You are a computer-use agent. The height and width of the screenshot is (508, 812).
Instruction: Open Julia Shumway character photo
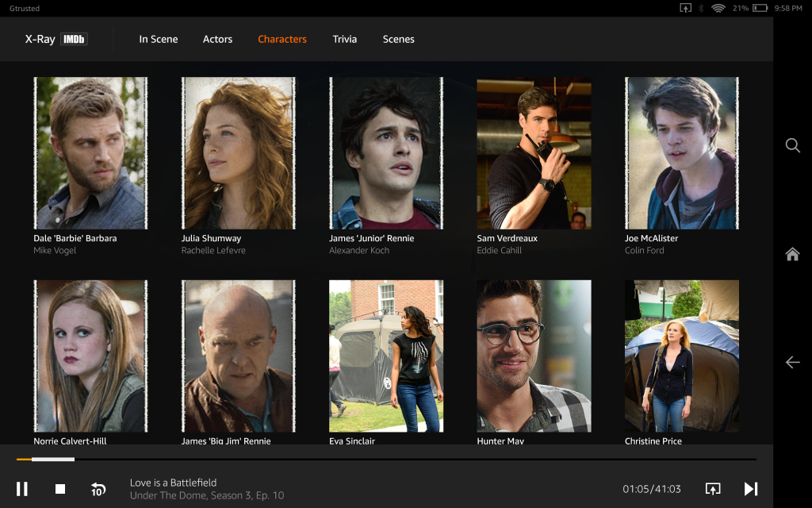tap(238, 153)
